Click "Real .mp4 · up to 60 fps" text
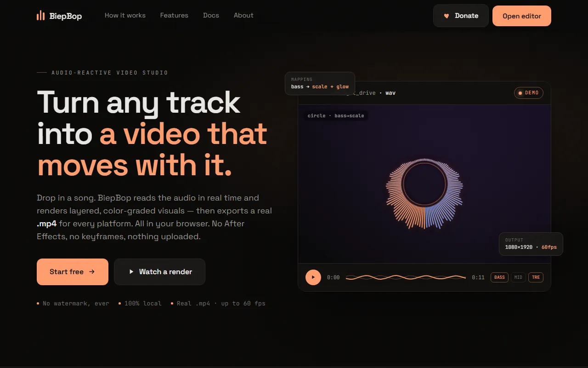The height and width of the screenshot is (368, 588). (221, 304)
